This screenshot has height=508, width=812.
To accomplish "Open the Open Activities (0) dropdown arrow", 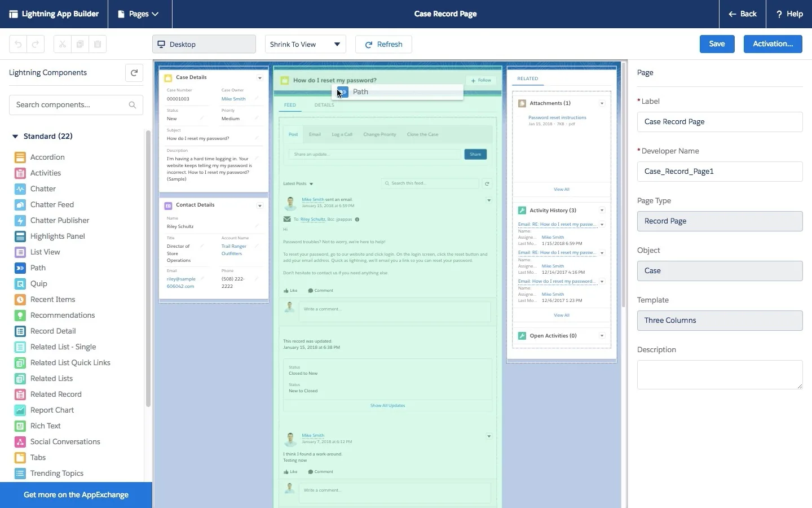I will [x=602, y=336].
